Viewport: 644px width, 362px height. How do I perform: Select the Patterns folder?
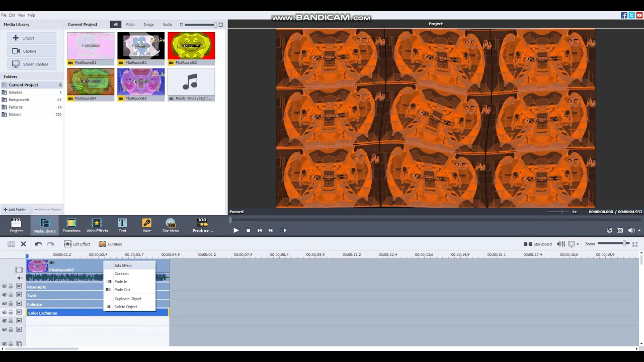pyautogui.click(x=32, y=107)
